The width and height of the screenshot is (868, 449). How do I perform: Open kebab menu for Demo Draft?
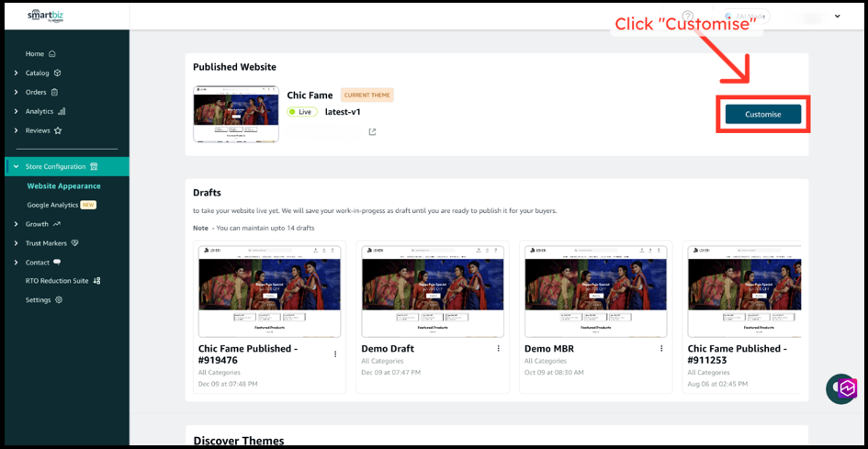[x=498, y=349]
